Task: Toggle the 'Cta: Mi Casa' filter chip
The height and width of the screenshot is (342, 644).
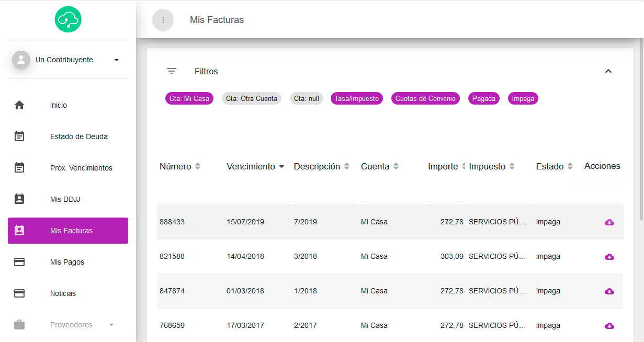Action: click(x=189, y=98)
